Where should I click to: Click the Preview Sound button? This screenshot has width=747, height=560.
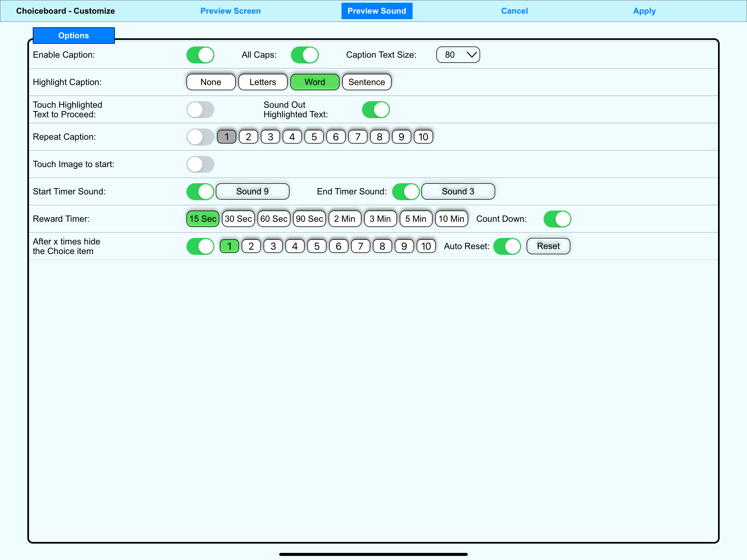377,11
